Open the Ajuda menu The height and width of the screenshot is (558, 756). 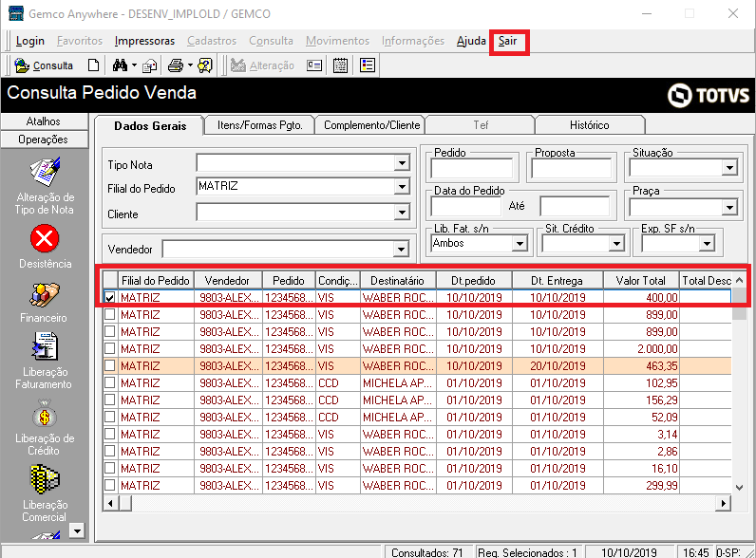471,41
